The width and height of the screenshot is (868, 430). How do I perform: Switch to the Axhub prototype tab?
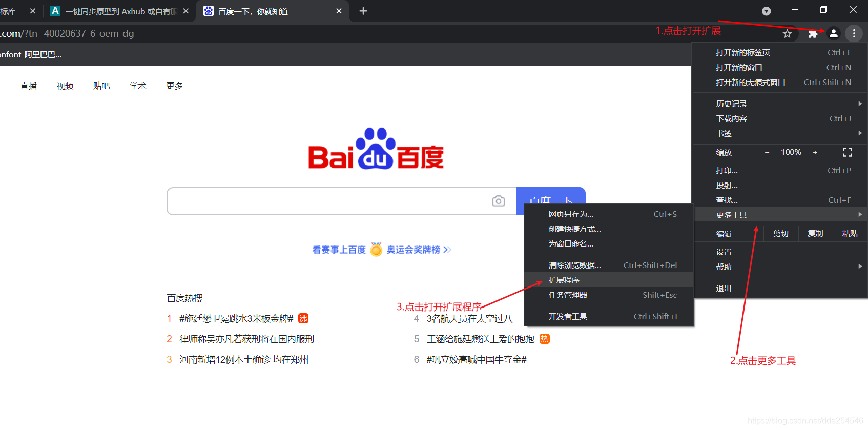tap(119, 11)
